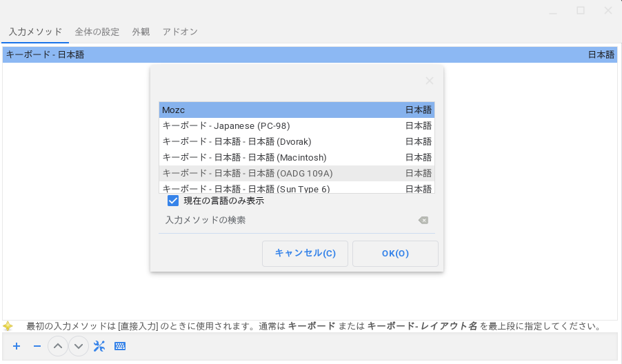Open the 全体の設定 tab

click(97, 32)
